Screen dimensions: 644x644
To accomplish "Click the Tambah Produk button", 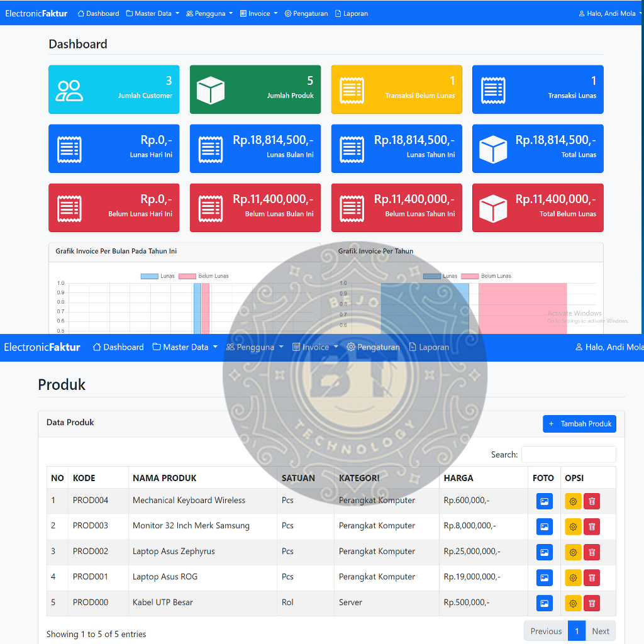I will click(579, 424).
